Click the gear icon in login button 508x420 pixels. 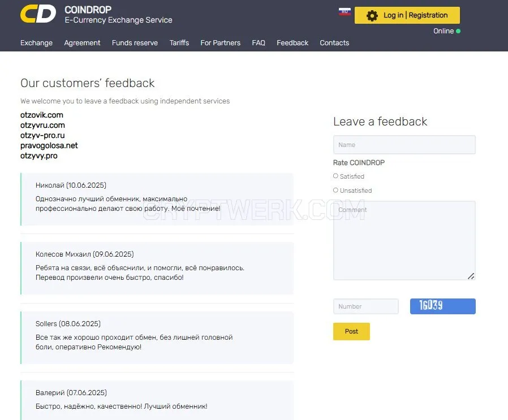372,15
